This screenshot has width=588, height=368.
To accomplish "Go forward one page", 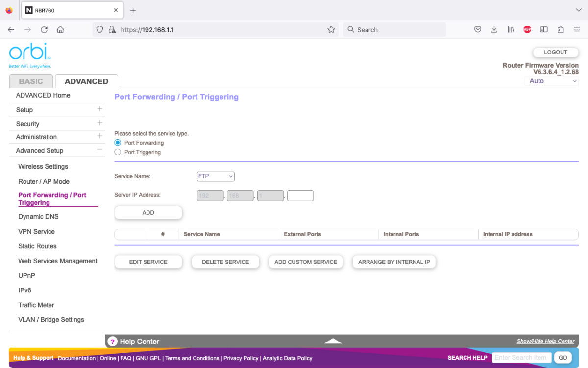I will (27, 29).
